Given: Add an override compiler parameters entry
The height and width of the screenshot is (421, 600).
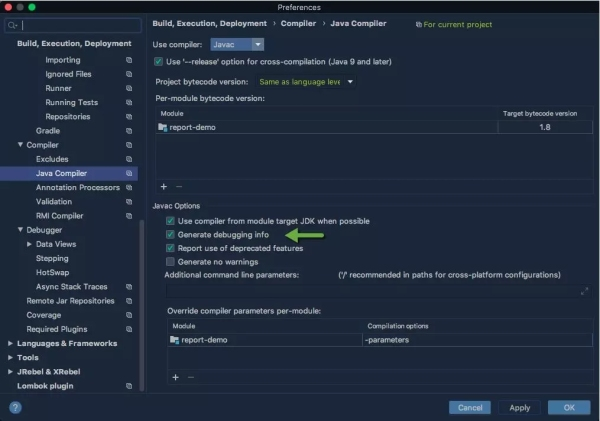Looking at the screenshot, I should click(x=176, y=377).
